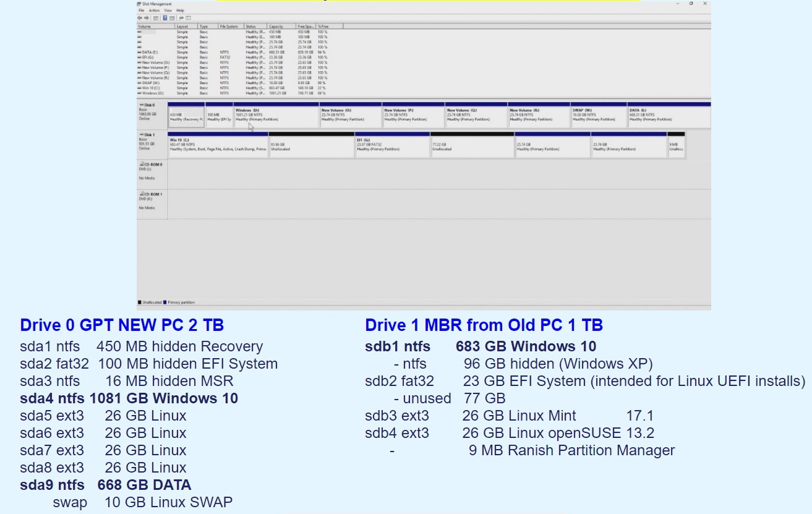
Task: Select the 95.96 GB Unallocated block on Disk 1
Action: pos(312,145)
